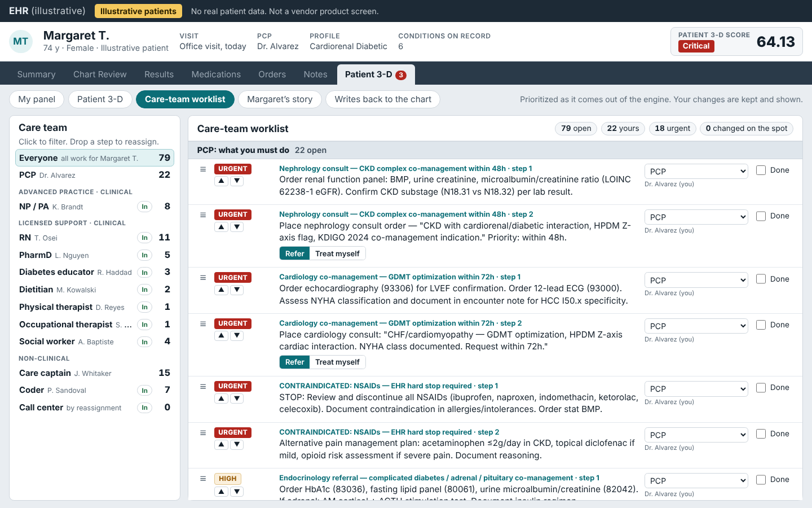
Task: Open assignee dropdown for Cardiology step 2
Action: (x=696, y=326)
